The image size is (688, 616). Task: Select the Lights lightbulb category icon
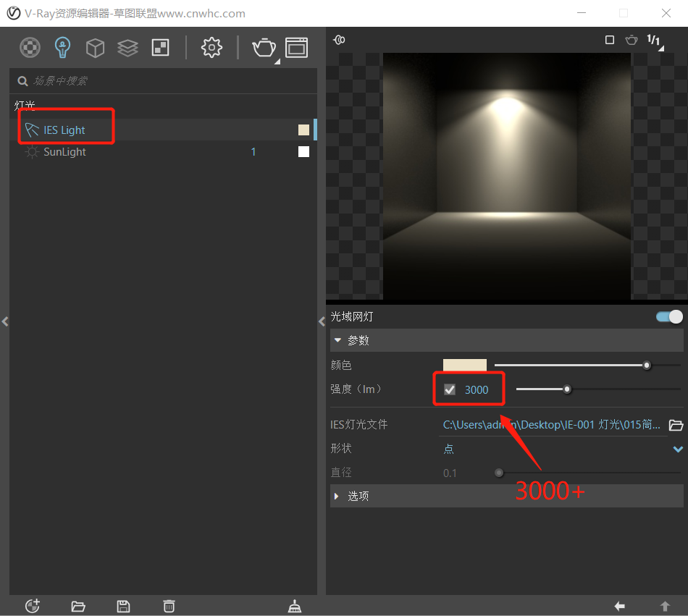[62, 47]
